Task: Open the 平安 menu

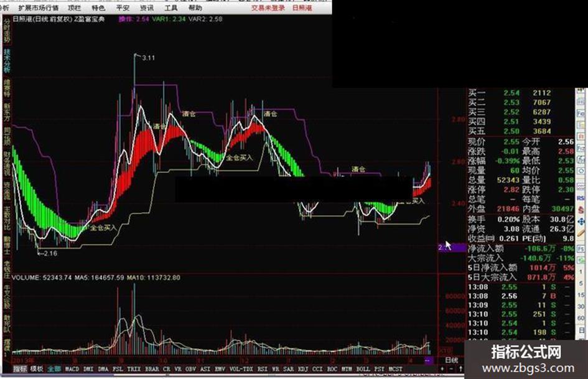Action: tap(123, 7)
